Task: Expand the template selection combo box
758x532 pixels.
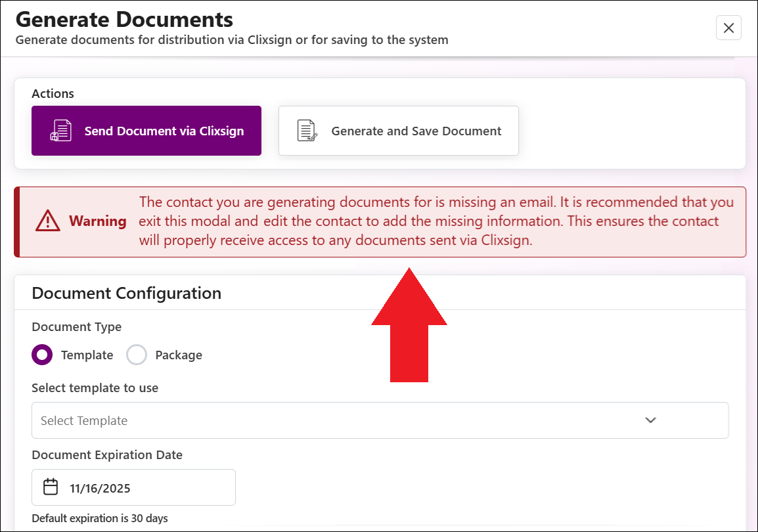Action: click(380, 420)
